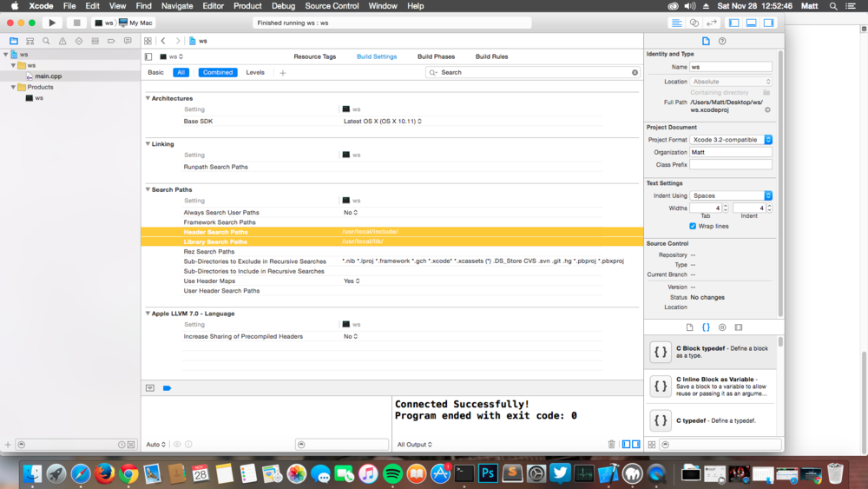Show the Quick Help inspector
This screenshot has height=489, width=868.
722,41
